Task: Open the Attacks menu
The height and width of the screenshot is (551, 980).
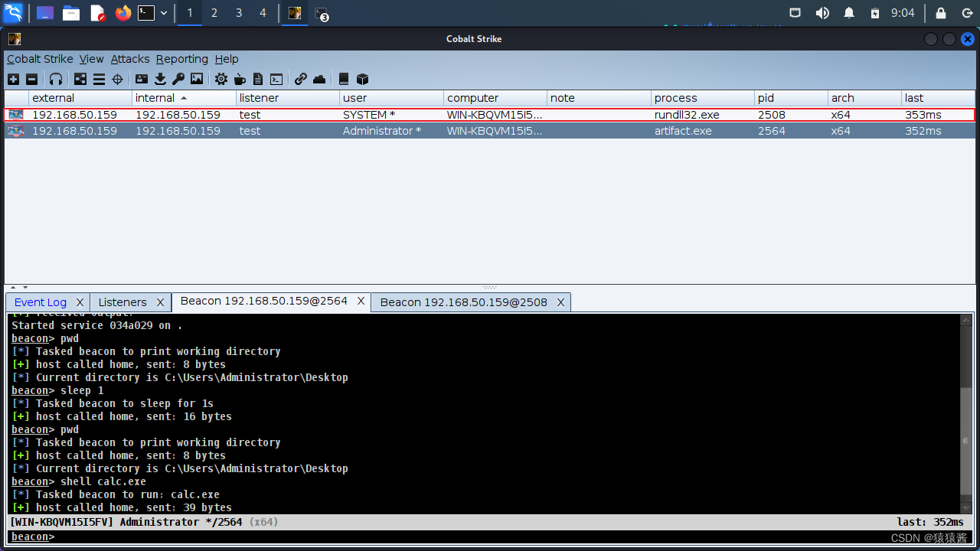Action: 129,59
